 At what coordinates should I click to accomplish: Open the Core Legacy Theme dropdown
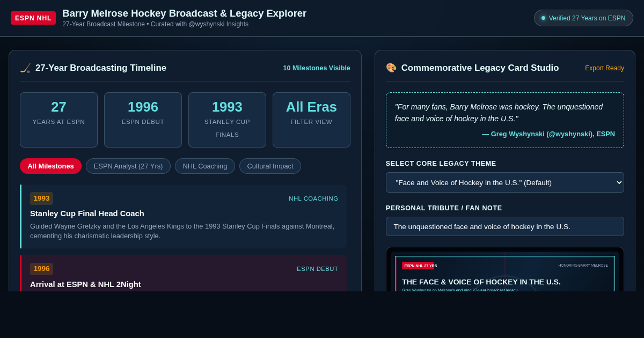pyautogui.click(x=505, y=182)
